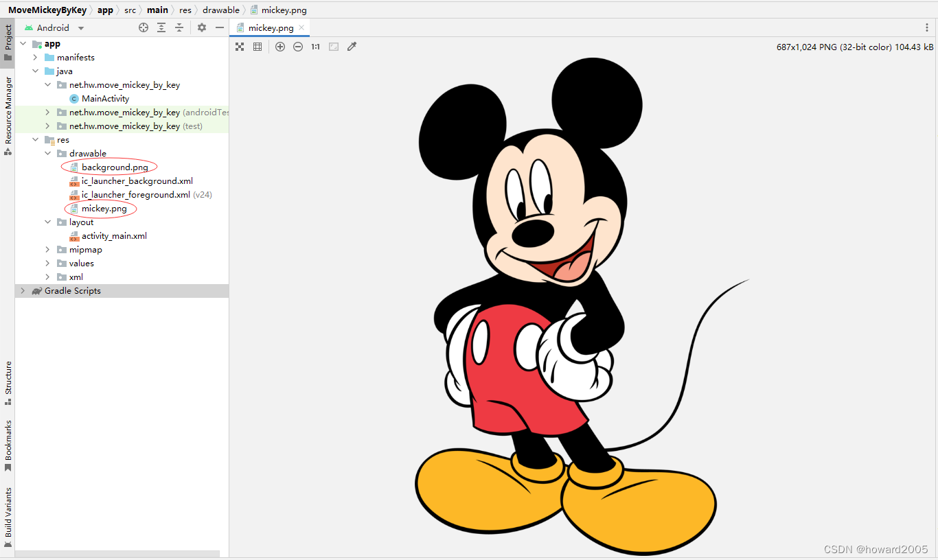The width and height of the screenshot is (938, 560).
Task: Select opened file locate target icon
Action: tap(144, 27)
